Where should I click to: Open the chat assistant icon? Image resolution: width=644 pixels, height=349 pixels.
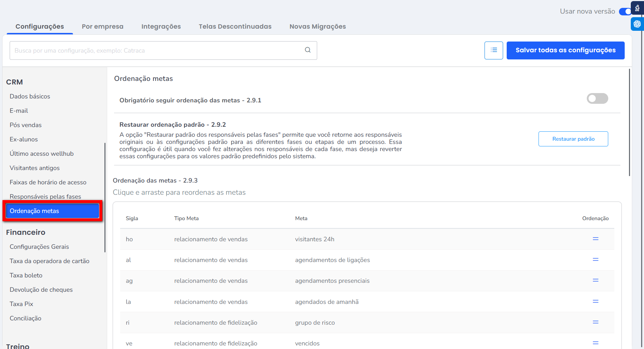pyautogui.click(x=637, y=24)
